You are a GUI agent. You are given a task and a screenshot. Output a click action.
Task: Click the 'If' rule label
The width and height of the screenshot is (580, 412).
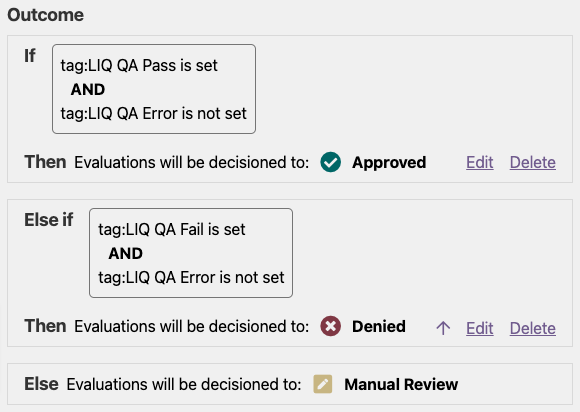tap(30, 56)
